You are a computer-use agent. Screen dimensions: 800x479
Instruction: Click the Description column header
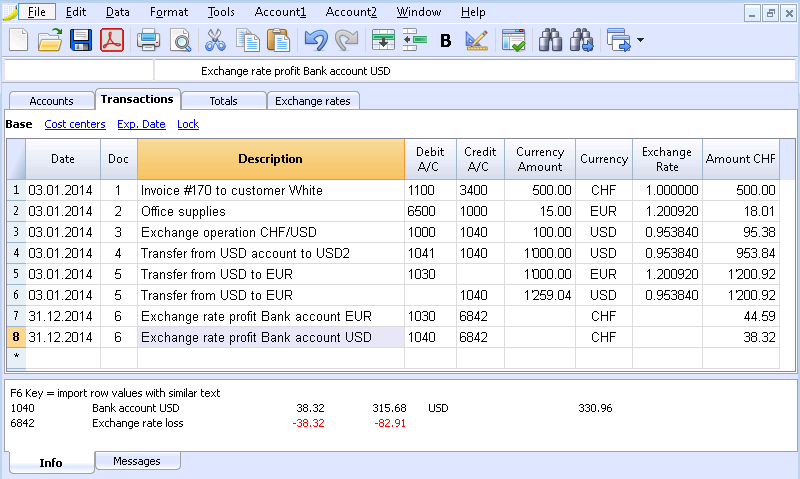tap(270, 159)
